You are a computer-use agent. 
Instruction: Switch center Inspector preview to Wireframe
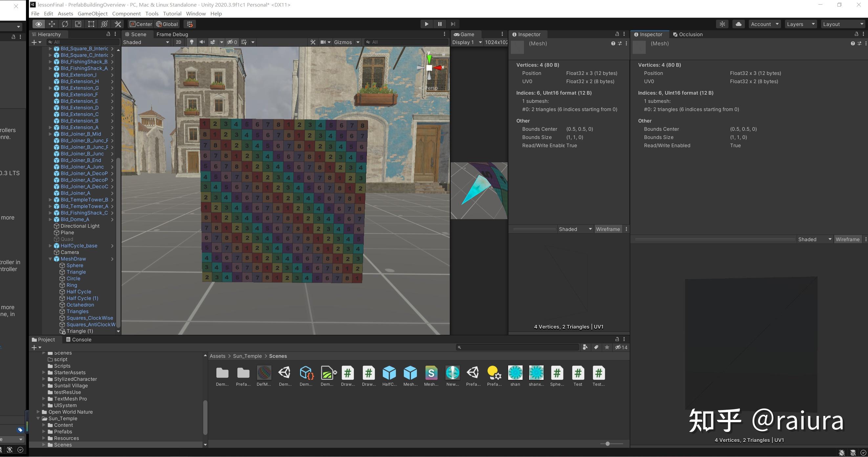click(608, 229)
